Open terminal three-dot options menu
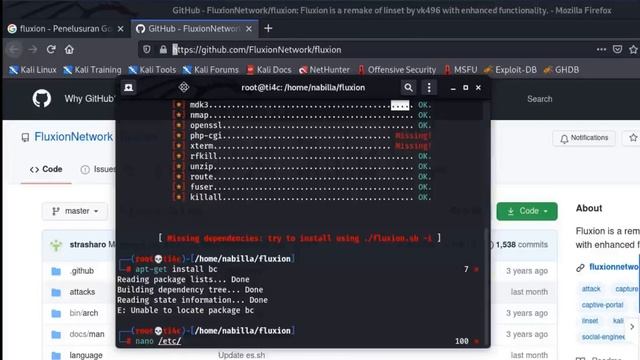This screenshot has height=360, width=640. pyautogui.click(x=429, y=87)
